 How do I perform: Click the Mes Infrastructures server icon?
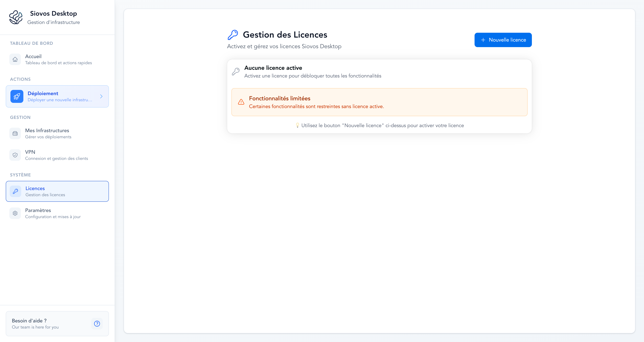(15, 133)
